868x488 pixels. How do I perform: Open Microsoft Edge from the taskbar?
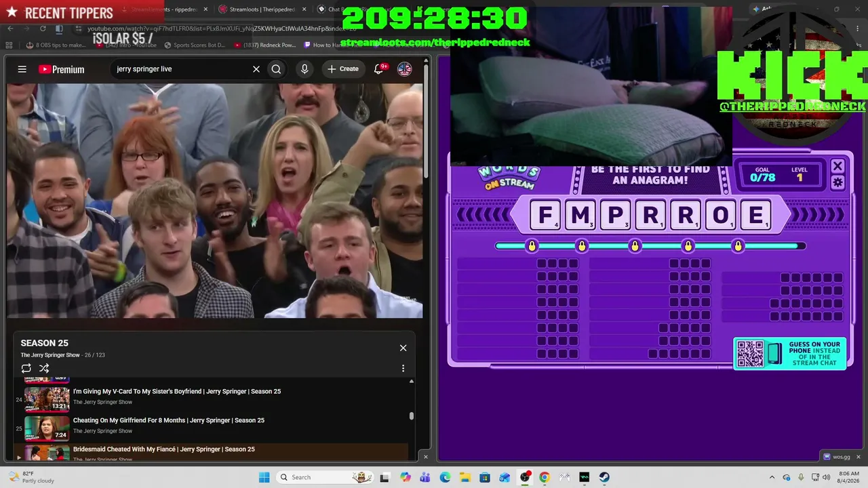tap(445, 477)
